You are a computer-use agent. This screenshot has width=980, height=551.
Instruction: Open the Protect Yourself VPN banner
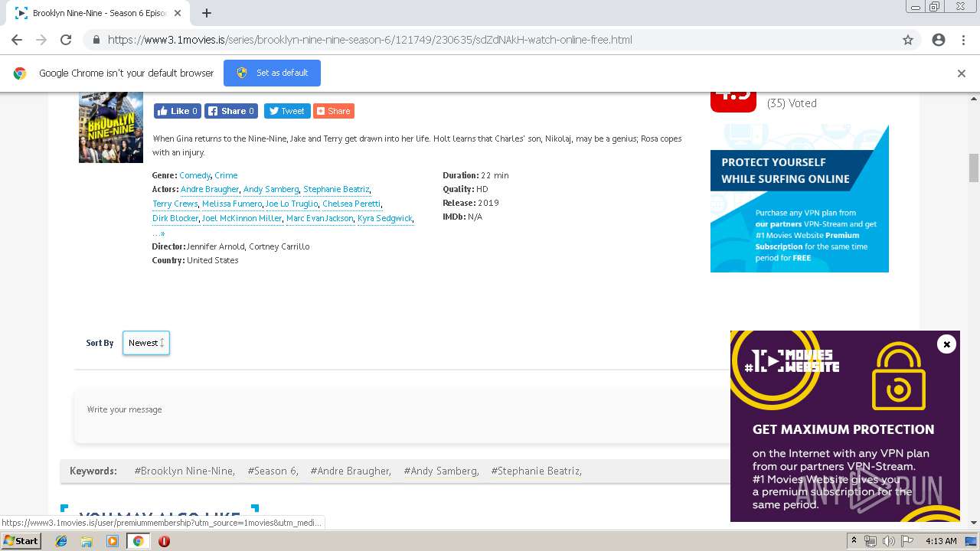[799, 198]
